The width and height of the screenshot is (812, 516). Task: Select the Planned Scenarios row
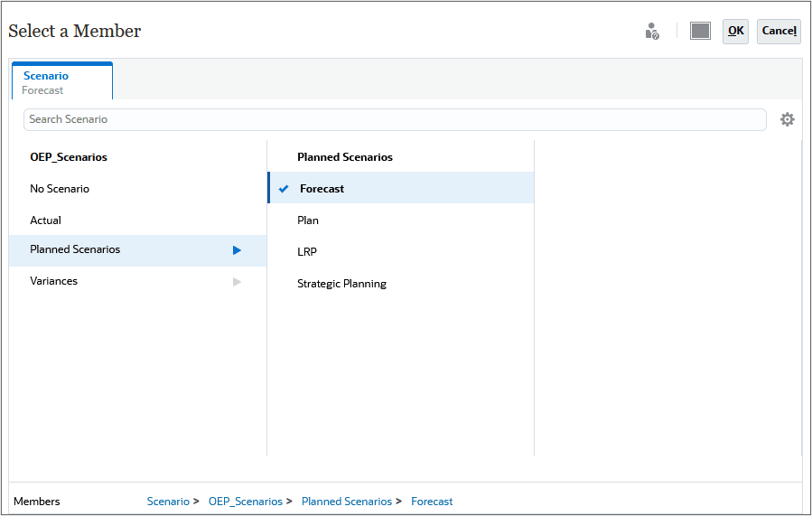pyautogui.click(x=138, y=250)
